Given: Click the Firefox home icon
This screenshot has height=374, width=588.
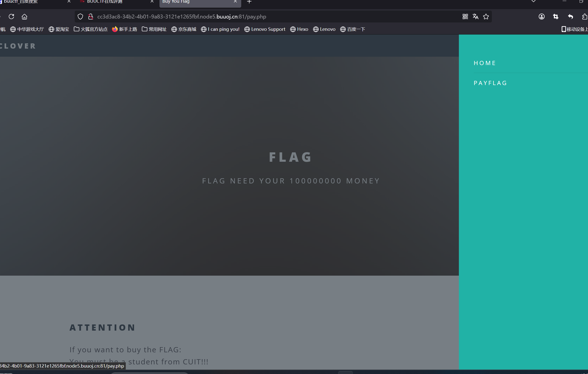Looking at the screenshot, I should [24, 17].
